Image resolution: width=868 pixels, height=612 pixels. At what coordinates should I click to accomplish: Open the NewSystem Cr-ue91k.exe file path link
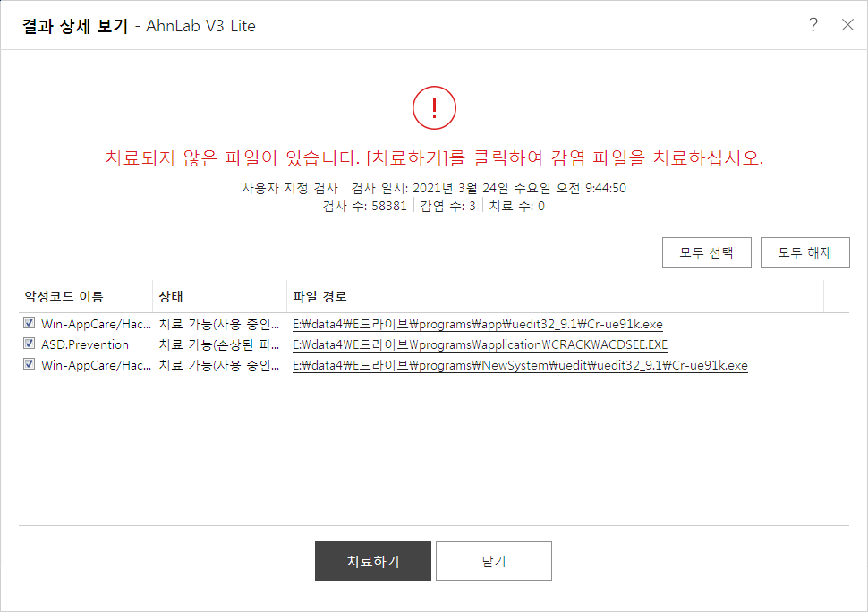pos(520,365)
